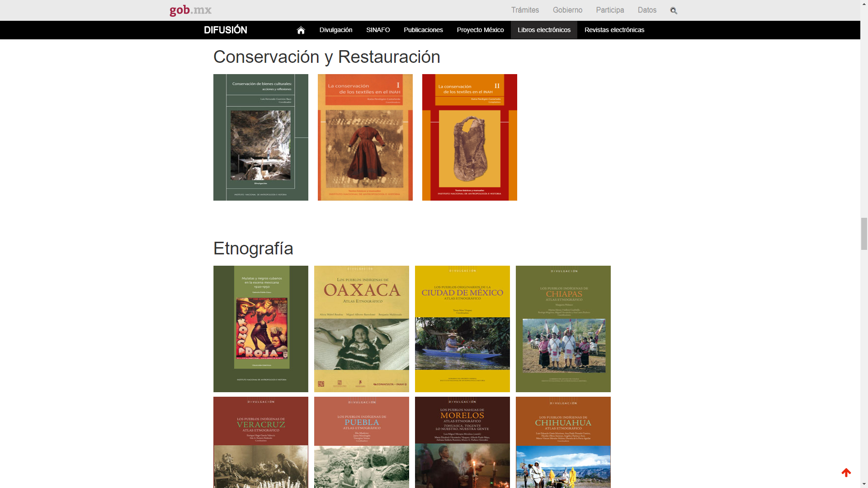
Task: Click the vertical page scrollbar thumb
Action: [864, 234]
